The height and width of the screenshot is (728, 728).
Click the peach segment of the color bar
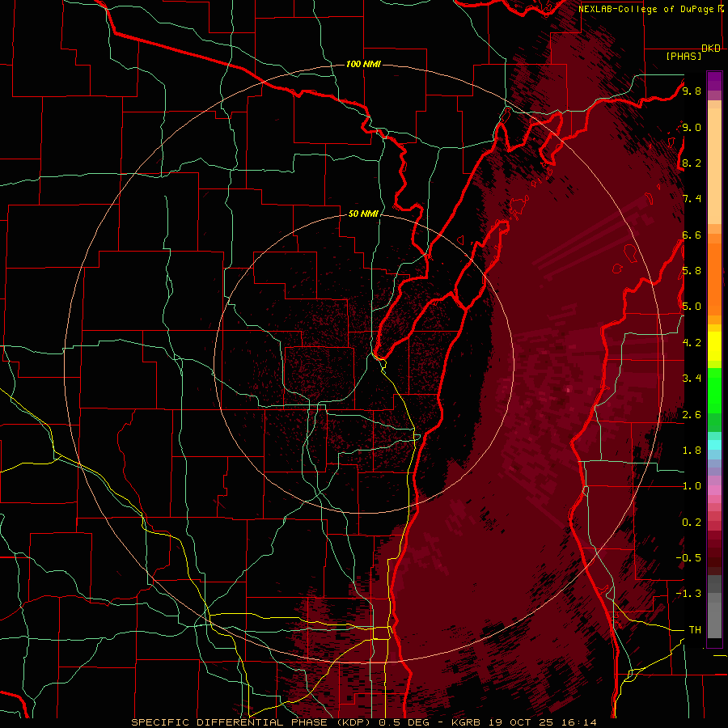click(714, 166)
